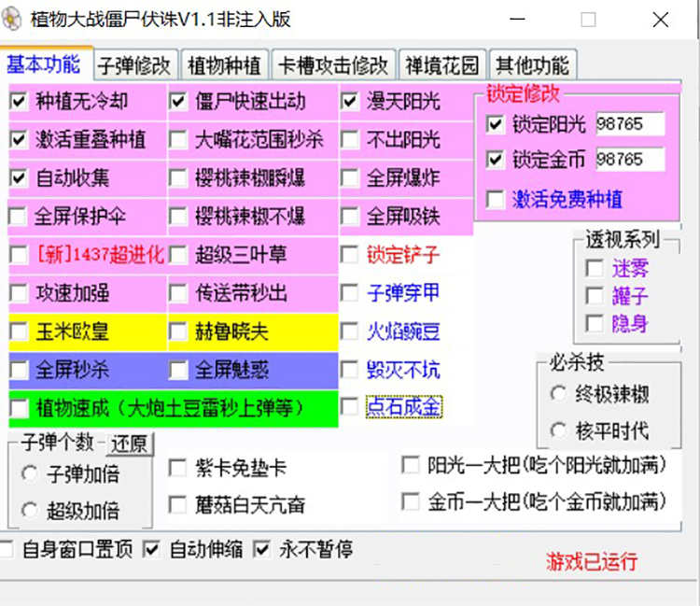Enable 大嘴花范围秒杀 checkbox
The height and width of the screenshot is (606, 700).
click(177, 139)
